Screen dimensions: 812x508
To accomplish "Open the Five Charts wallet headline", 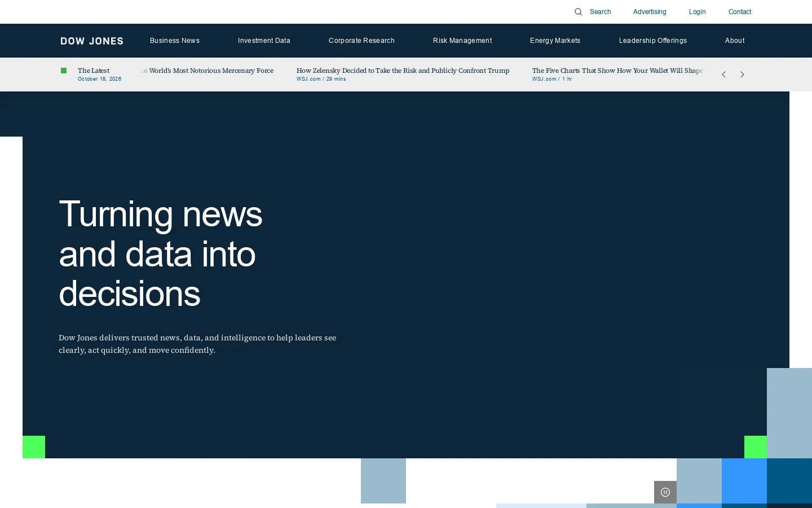I will [x=618, y=71].
